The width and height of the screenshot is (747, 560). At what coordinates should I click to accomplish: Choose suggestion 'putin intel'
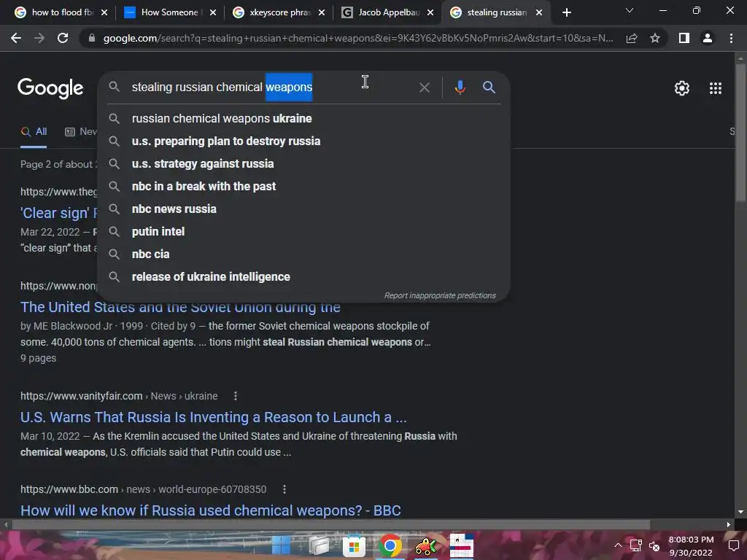[x=303, y=232]
